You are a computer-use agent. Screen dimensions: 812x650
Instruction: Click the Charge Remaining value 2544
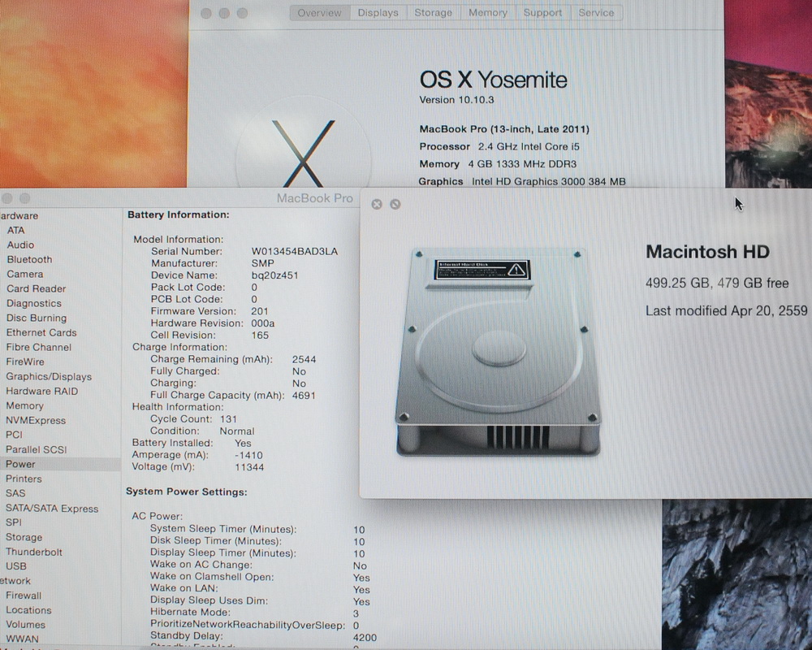pos(304,359)
